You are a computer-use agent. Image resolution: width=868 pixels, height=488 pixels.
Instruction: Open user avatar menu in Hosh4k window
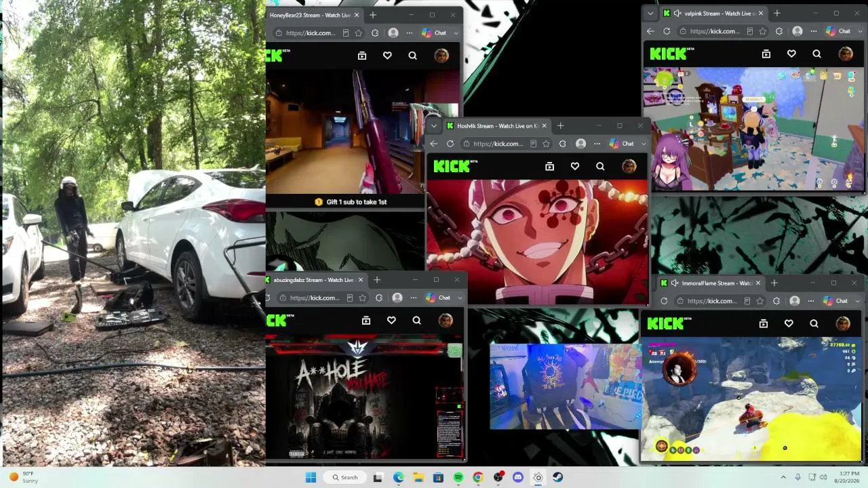(x=629, y=166)
